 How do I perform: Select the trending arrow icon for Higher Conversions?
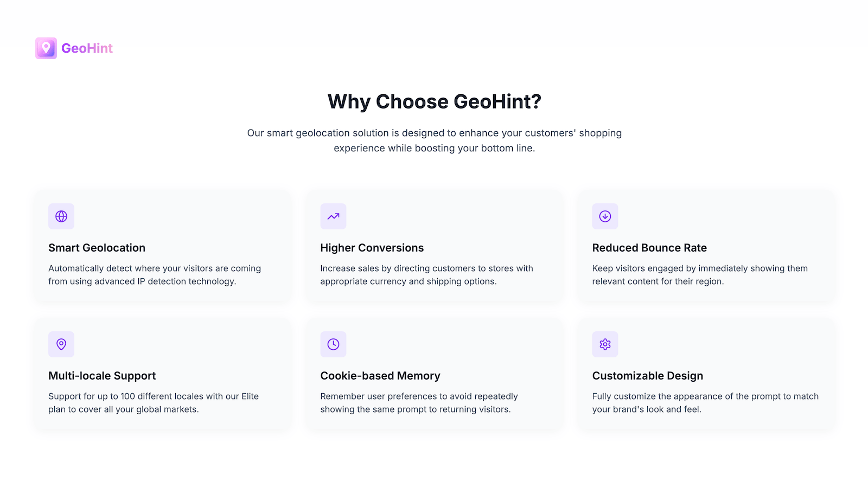click(333, 216)
